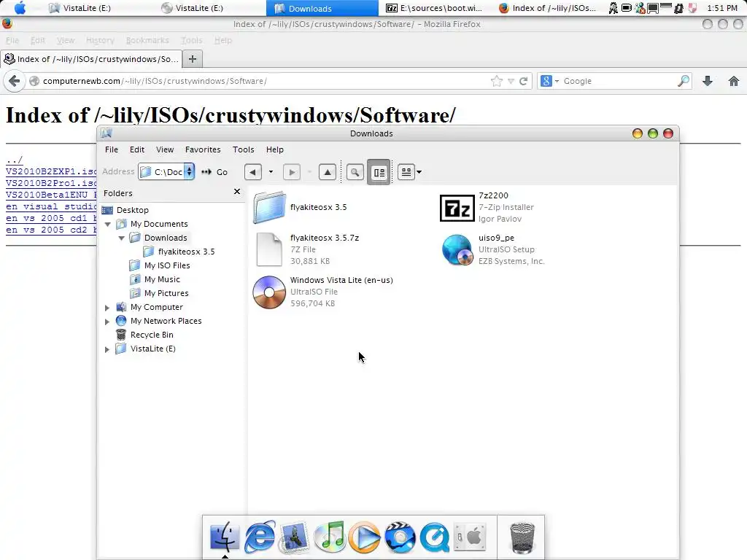Select the Windows Vista Lite disc icon
The width and height of the screenshot is (747, 560).
point(269,292)
